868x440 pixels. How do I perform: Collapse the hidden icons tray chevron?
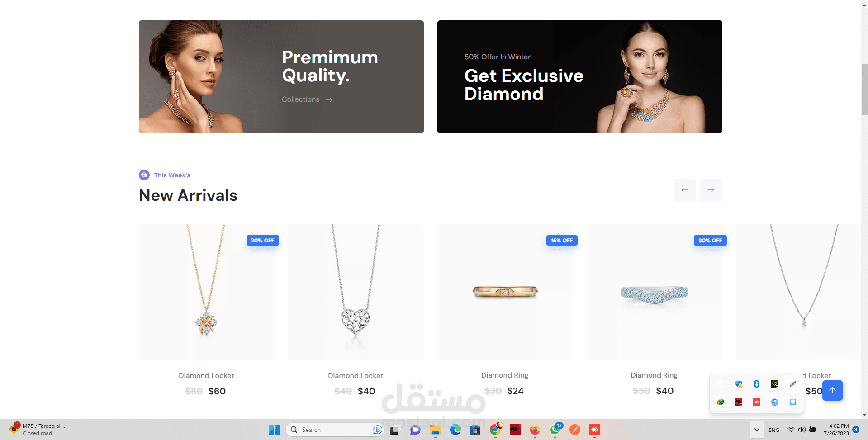pyautogui.click(x=756, y=430)
